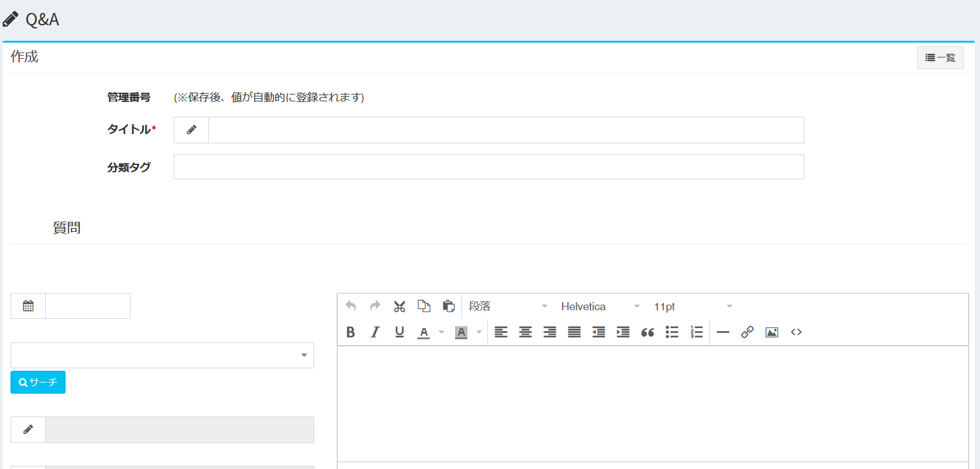Insert a link with chain icon
980x469 pixels.
point(747,332)
